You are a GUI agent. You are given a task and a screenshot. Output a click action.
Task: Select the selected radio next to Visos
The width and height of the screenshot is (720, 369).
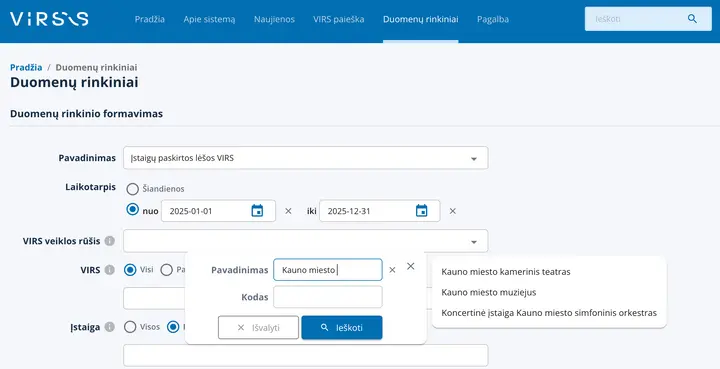[173, 327]
